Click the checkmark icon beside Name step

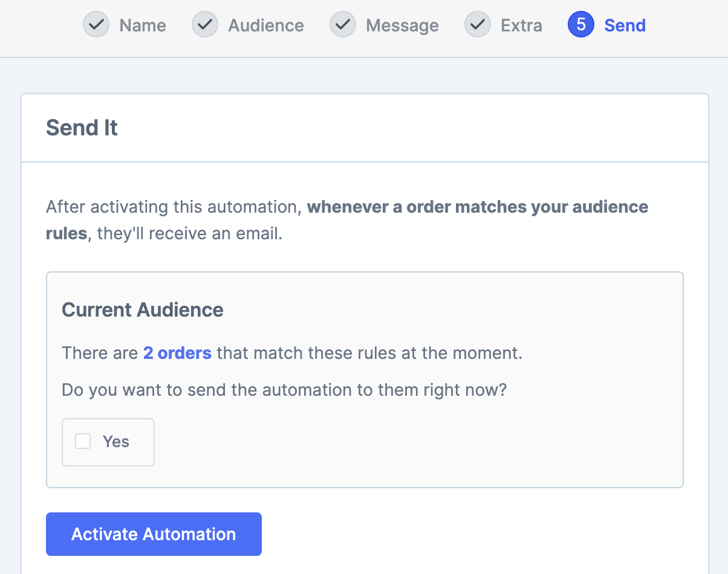click(x=96, y=25)
